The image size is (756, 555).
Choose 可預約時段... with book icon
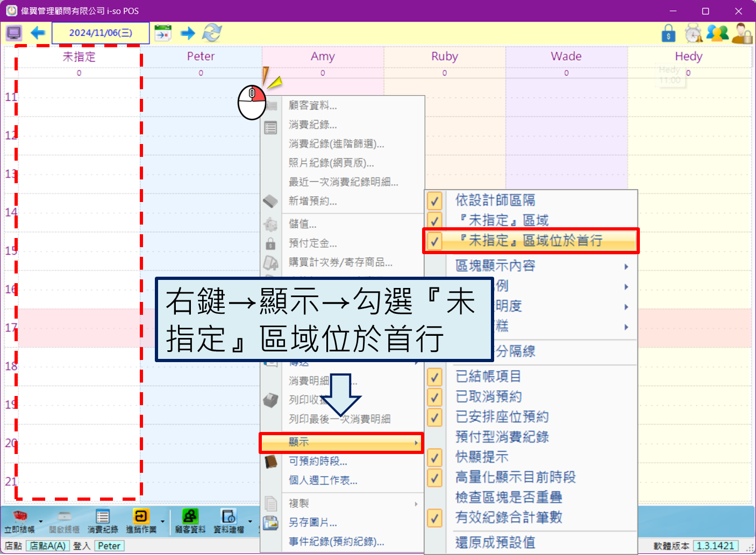tap(343, 461)
